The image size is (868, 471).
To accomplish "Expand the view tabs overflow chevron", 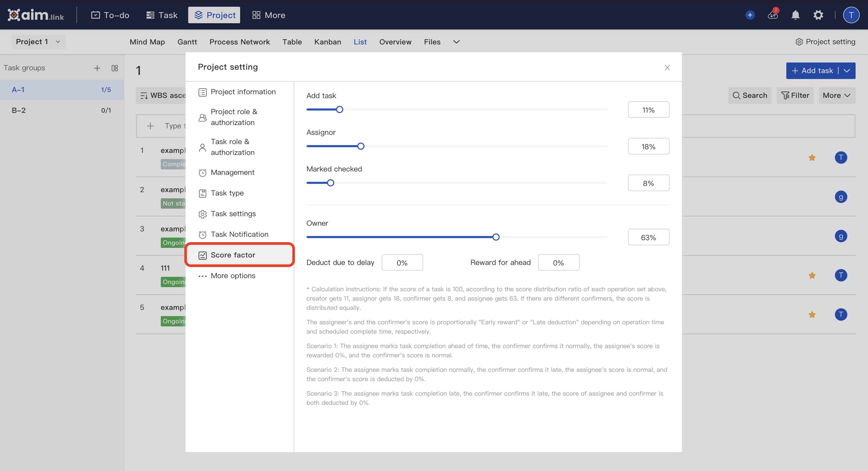I will [456, 42].
